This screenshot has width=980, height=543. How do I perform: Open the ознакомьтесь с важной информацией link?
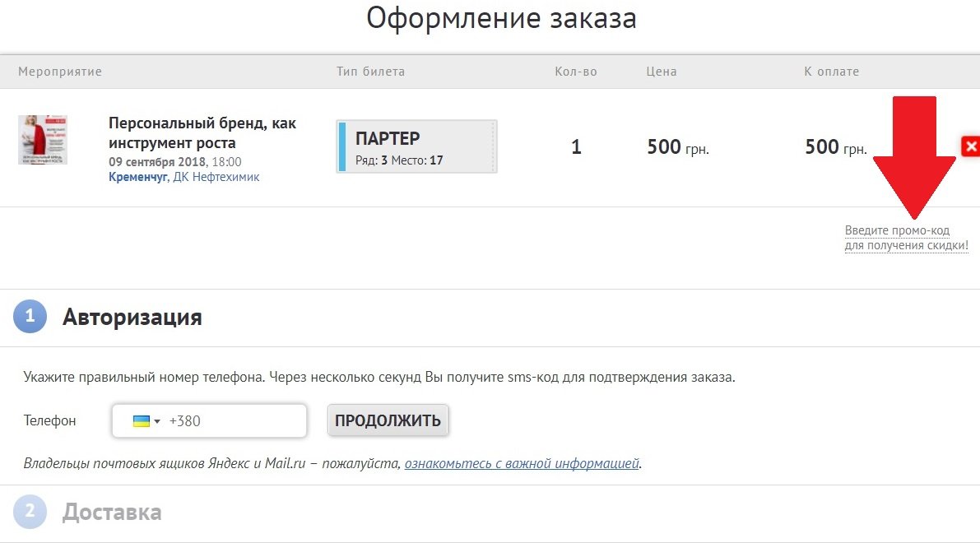click(522, 463)
